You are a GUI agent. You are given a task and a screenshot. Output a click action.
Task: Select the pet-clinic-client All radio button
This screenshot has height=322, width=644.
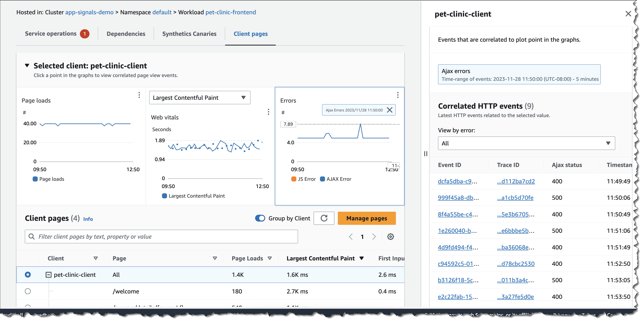tap(28, 275)
